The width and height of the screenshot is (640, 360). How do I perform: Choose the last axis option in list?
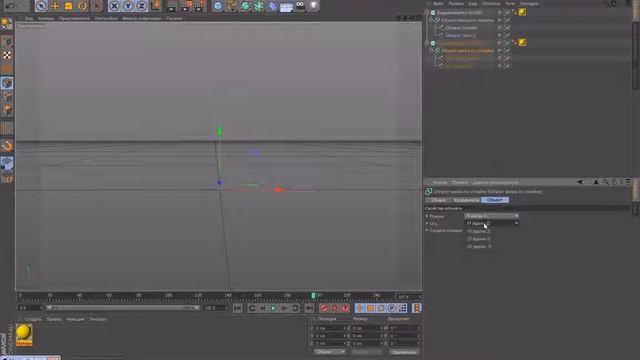(479, 247)
